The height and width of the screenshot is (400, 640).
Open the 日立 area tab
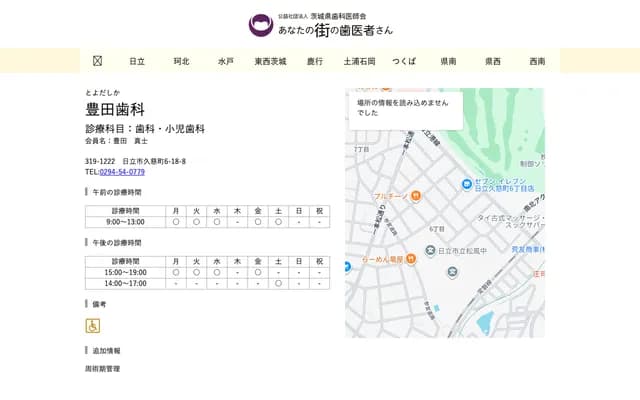click(x=137, y=61)
